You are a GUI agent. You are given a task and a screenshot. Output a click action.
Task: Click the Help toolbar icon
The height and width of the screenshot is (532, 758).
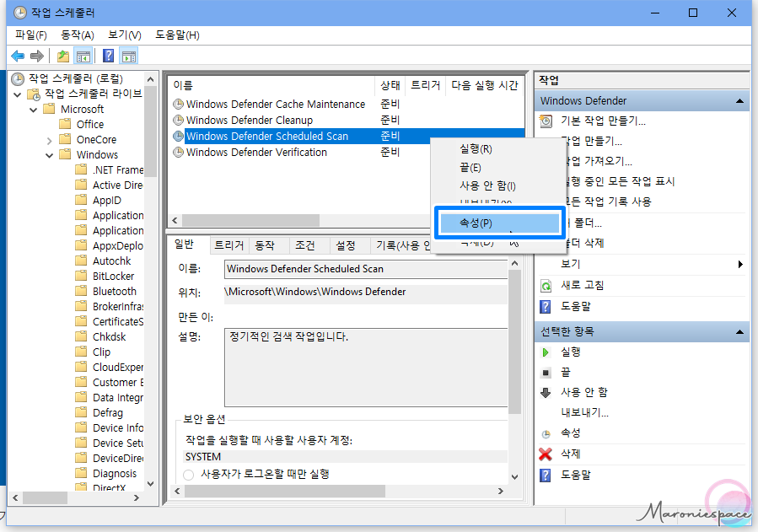click(108, 56)
